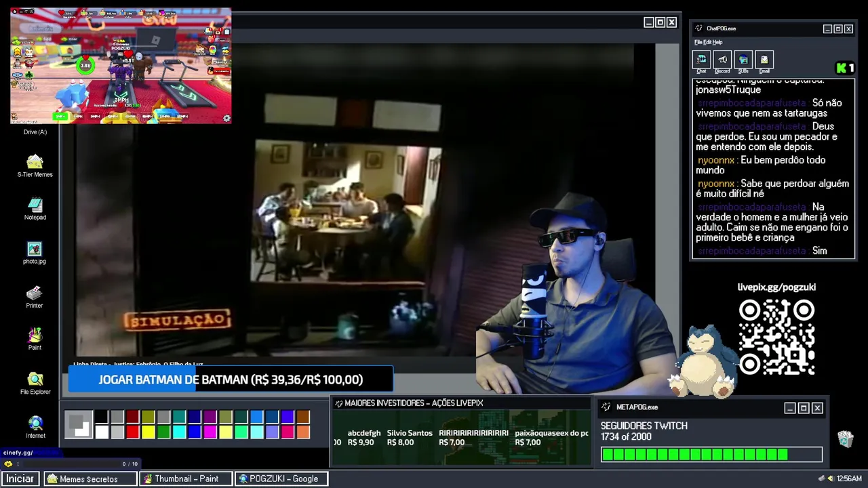Click the Chat icon in ChatPOG toolbar
868x488 pixels.
coord(701,60)
